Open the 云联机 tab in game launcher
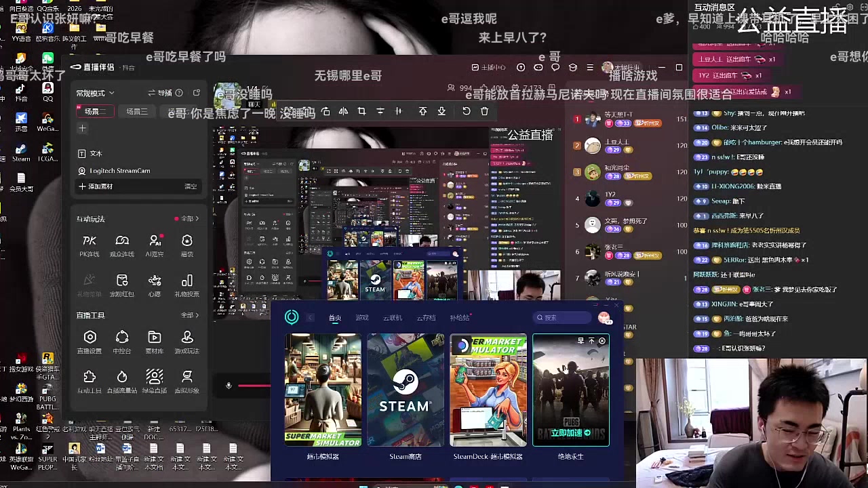 pos(393,318)
